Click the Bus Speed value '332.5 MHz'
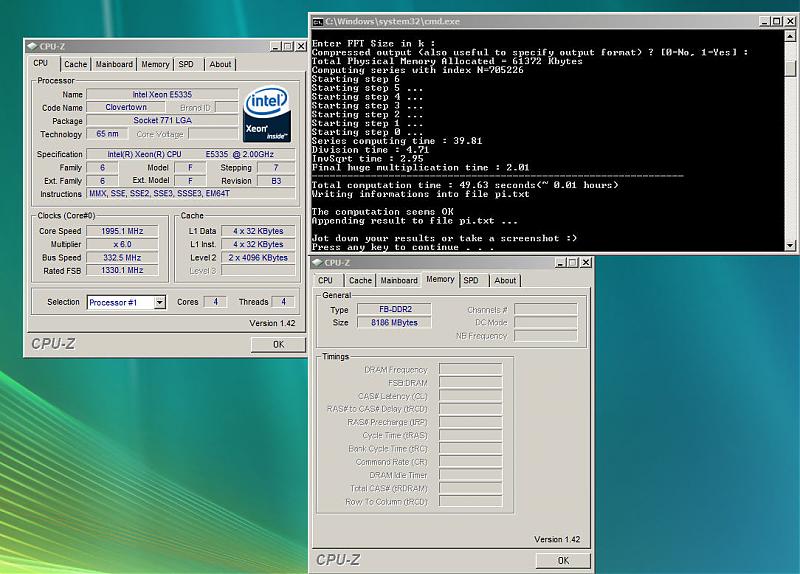800x574 pixels. coord(122,258)
